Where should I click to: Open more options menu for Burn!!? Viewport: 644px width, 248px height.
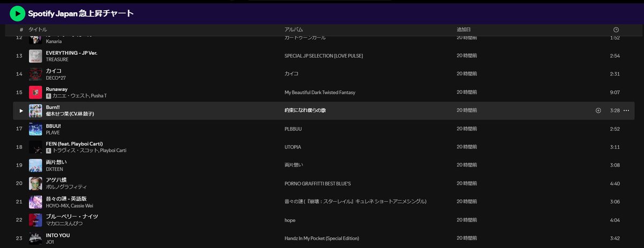(x=626, y=111)
